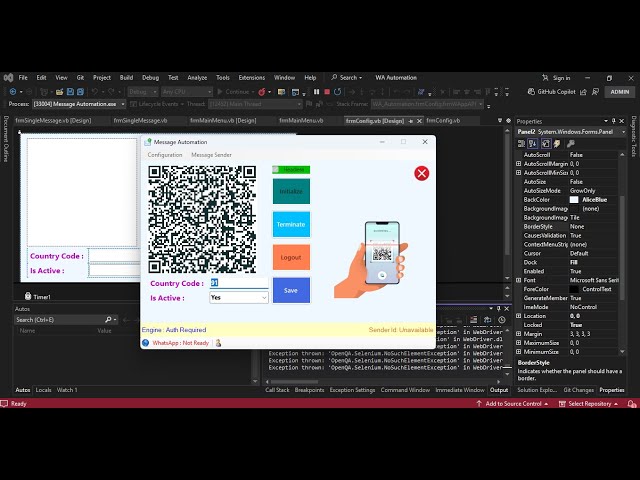Toggle the Headless checkbox in Message Automation

point(276,169)
